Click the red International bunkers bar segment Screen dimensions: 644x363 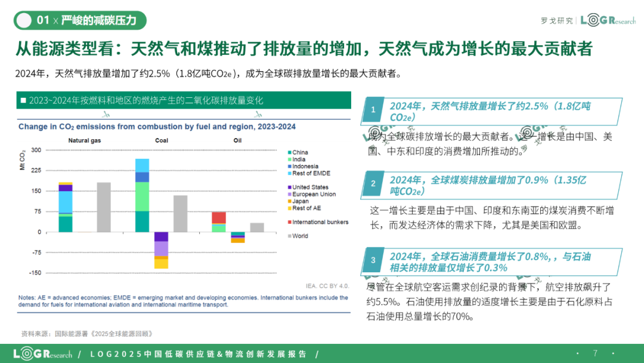pos(219,218)
